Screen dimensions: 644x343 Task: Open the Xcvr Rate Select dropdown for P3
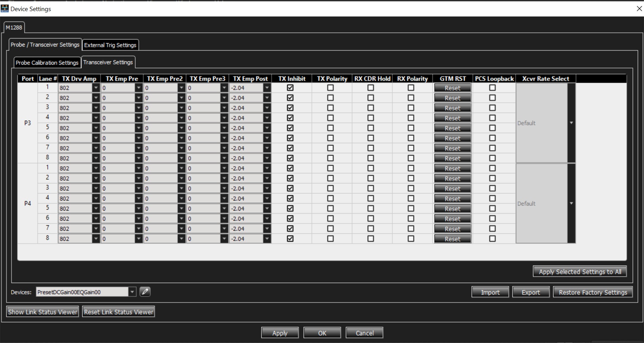pyautogui.click(x=571, y=123)
